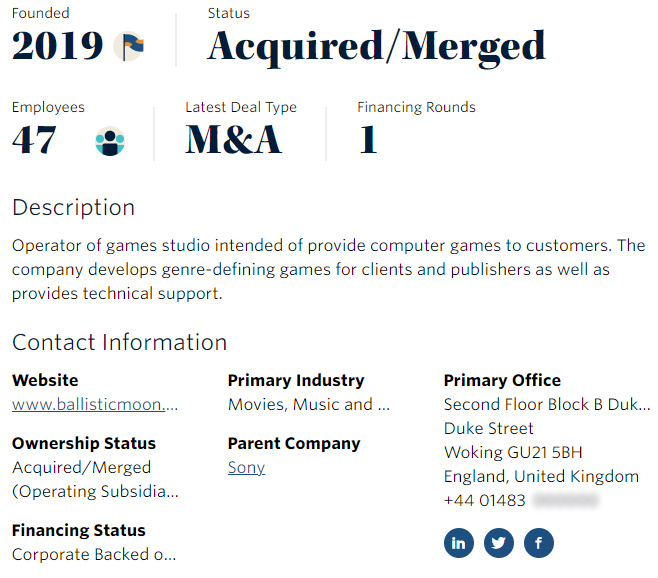Click the employee count 47

click(x=34, y=140)
